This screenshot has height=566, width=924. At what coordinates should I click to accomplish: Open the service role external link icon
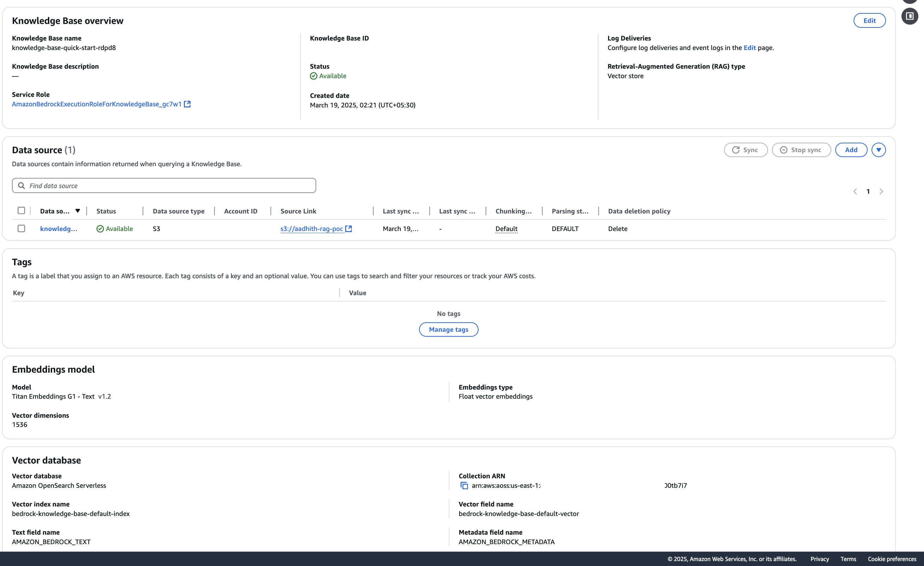click(x=187, y=104)
